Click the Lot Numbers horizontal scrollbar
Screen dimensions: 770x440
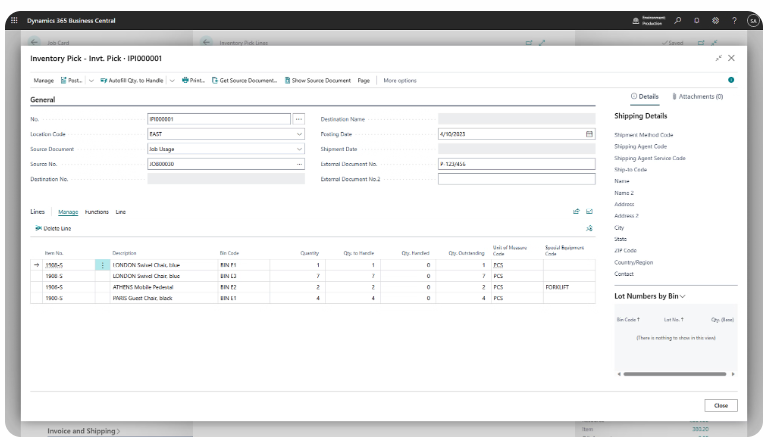[675, 374]
